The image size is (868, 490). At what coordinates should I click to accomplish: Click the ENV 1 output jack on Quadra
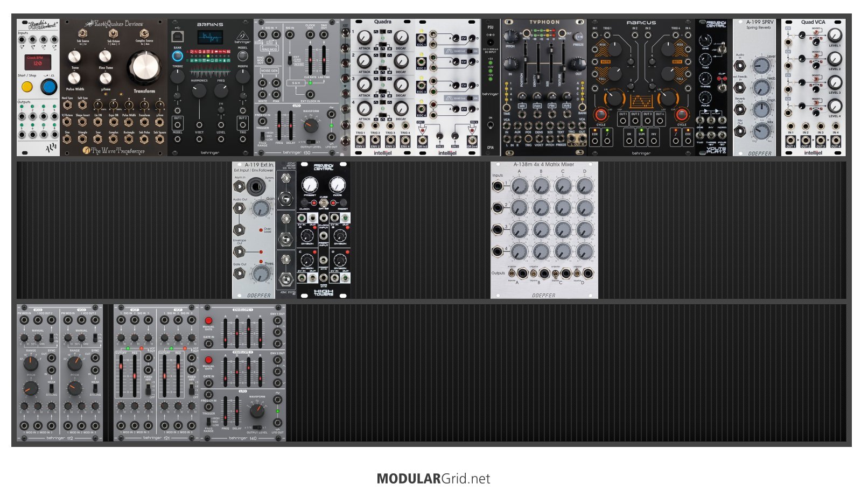point(360,140)
